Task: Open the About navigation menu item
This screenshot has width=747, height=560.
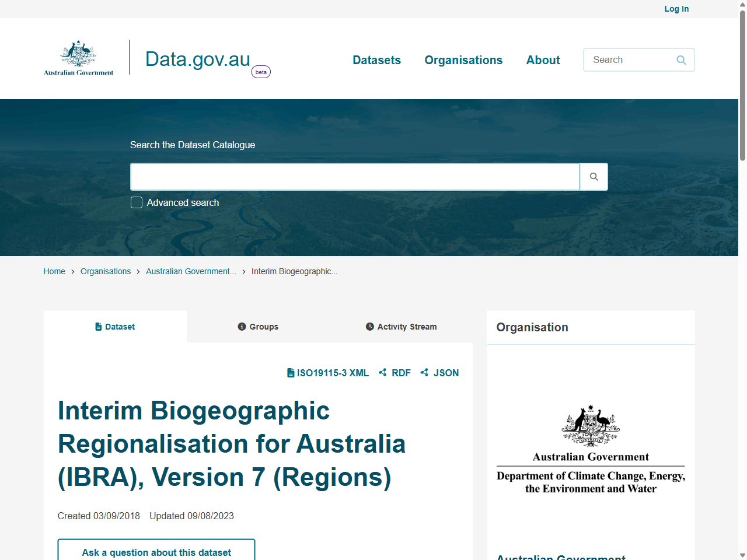Action: pyautogui.click(x=543, y=60)
